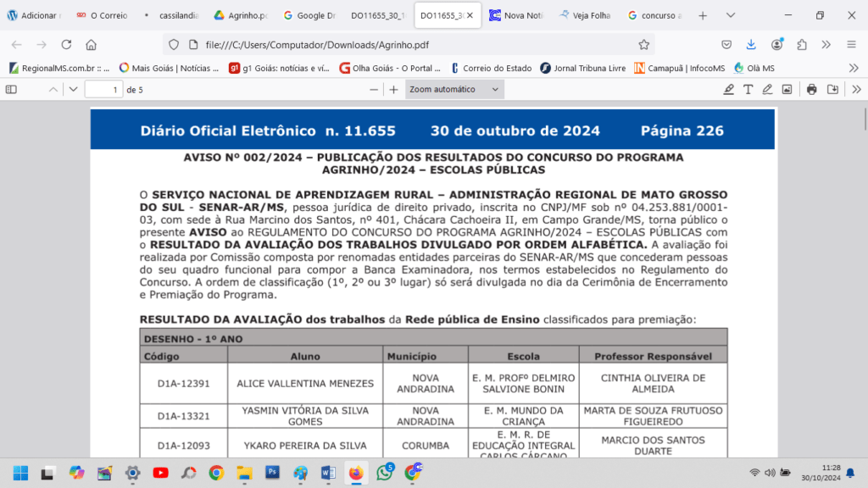Switch to the Nova Notícia tab
868x488 pixels.
point(516,15)
